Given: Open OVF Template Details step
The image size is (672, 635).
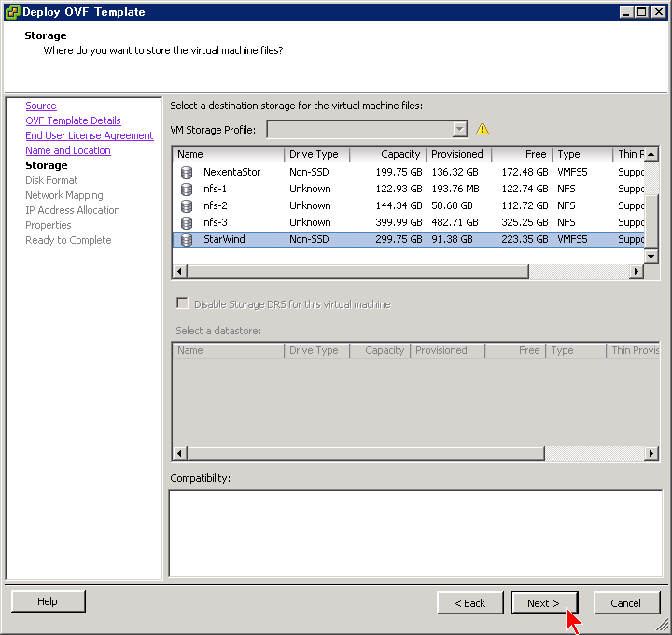Looking at the screenshot, I should tap(74, 120).
